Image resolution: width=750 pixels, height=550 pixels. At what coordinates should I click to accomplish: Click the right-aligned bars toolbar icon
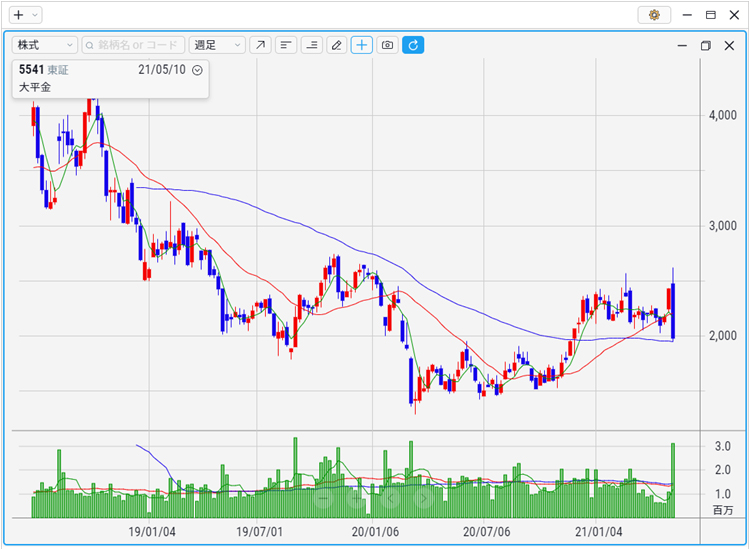(312, 45)
